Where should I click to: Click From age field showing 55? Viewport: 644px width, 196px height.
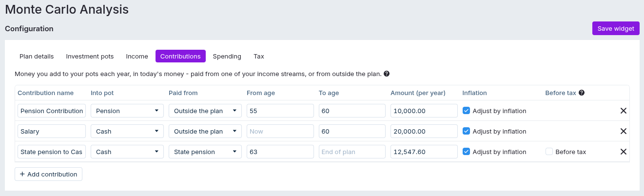tap(280, 111)
